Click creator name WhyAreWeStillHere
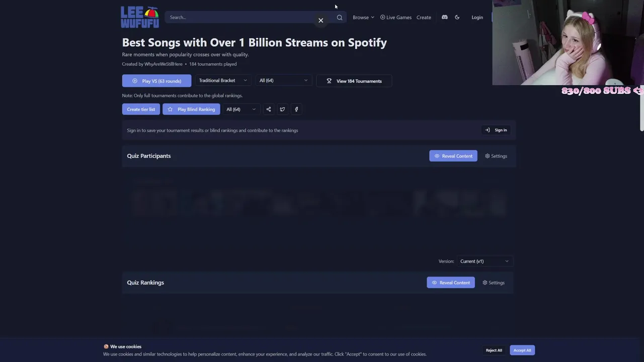 164,64
